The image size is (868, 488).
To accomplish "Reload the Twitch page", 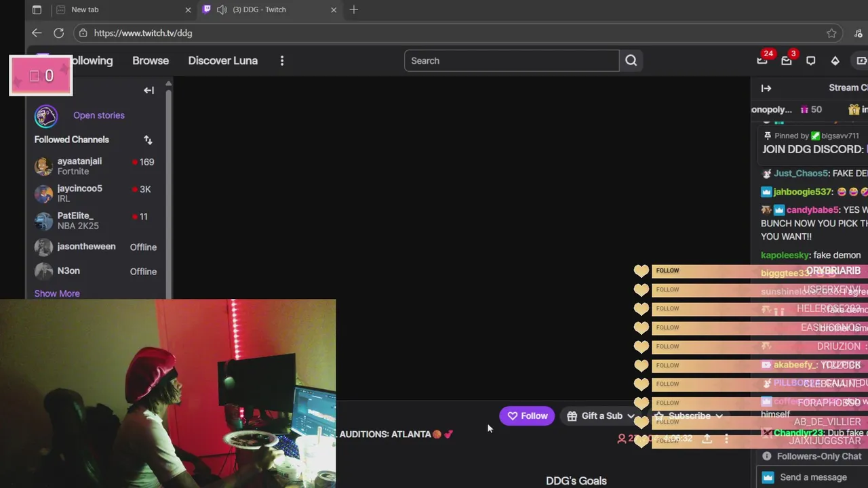I will click(59, 33).
